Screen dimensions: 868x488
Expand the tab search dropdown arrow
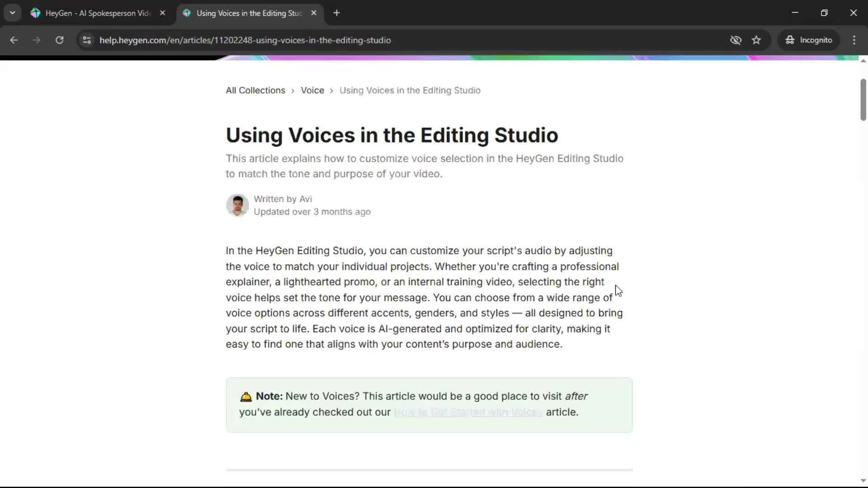pyautogui.click(x=12, y=13)
